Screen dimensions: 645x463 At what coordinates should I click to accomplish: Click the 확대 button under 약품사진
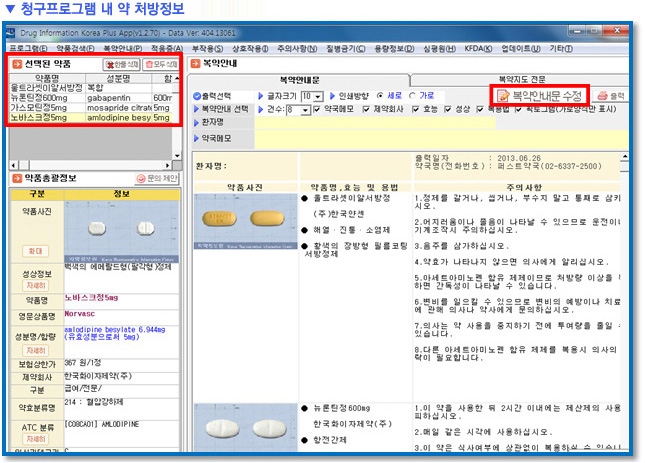tap(35, 251)
